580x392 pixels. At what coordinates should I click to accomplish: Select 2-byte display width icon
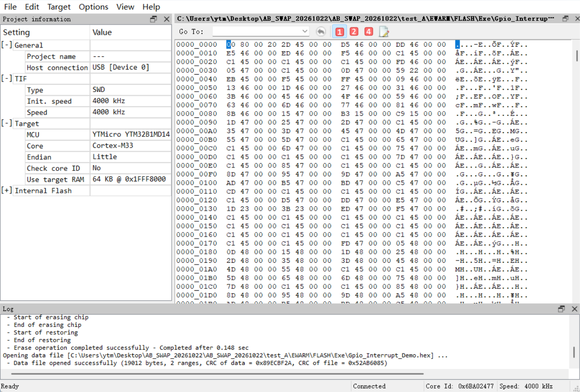tap(354, 32)
